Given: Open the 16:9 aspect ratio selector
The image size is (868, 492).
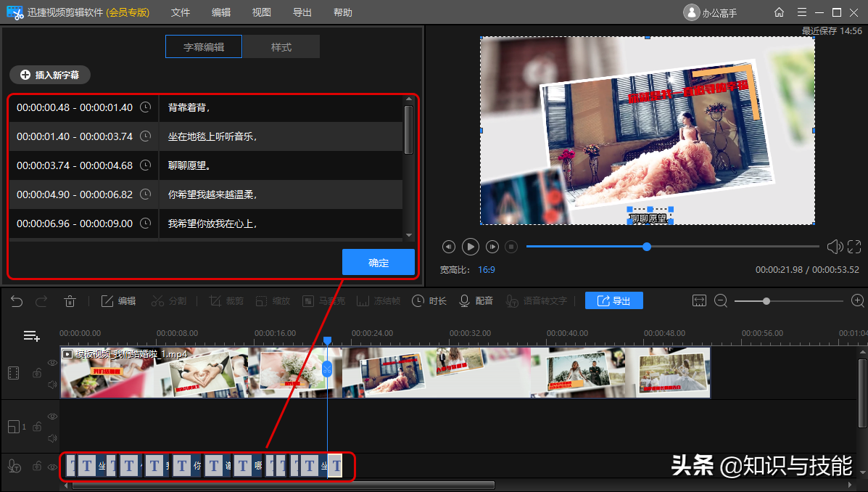Looking at the screenshot, I should tap(486, 269).
